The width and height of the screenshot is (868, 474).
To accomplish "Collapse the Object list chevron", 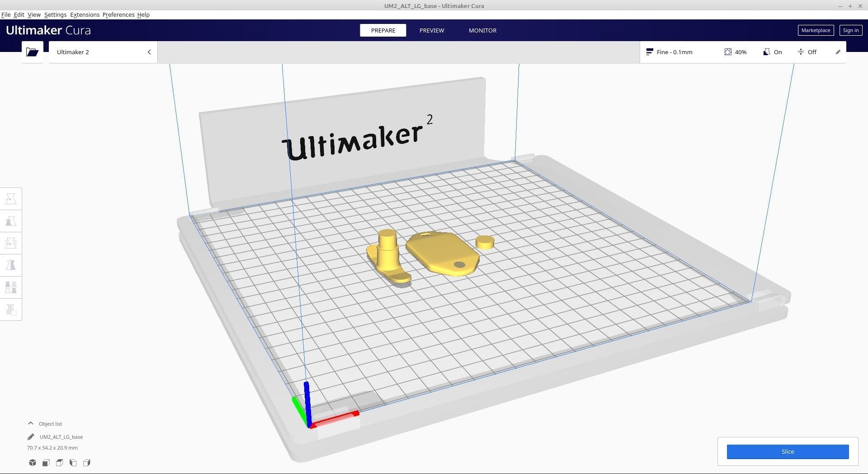I will (x=31, y=424).
